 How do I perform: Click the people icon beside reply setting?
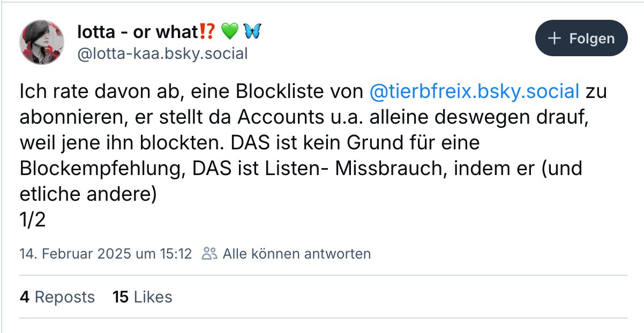point(209,253)
